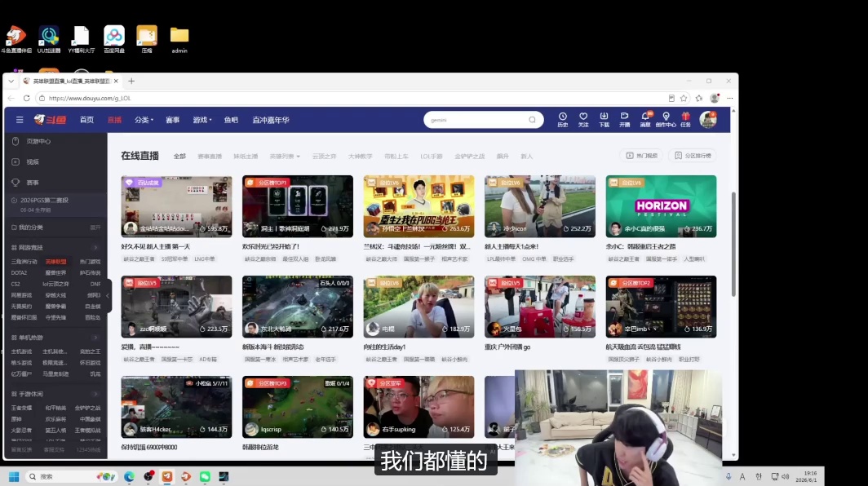This screenshot has width=868, height=486.
Task: Go to the 首页 nav item
Action: pos(87,120)
